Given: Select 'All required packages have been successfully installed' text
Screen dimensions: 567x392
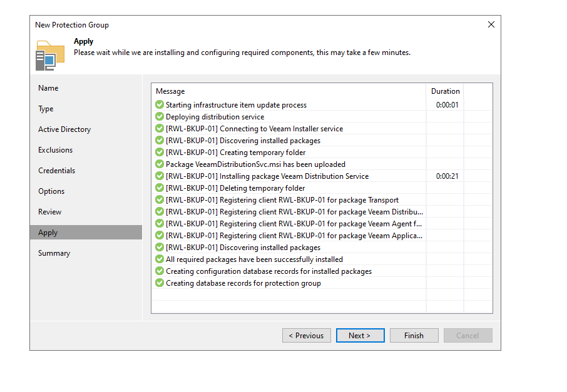Looking at the screenshot, I should tap(254, 259).
